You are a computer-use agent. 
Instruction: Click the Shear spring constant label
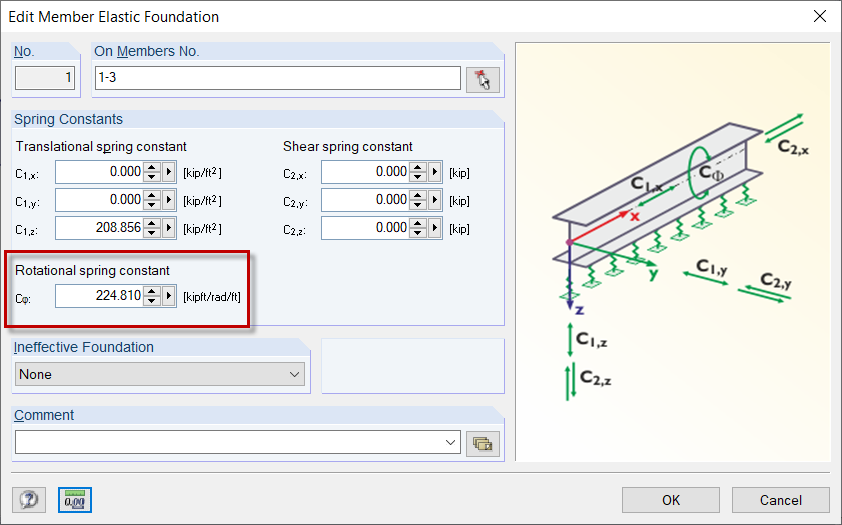coord(348,147)
